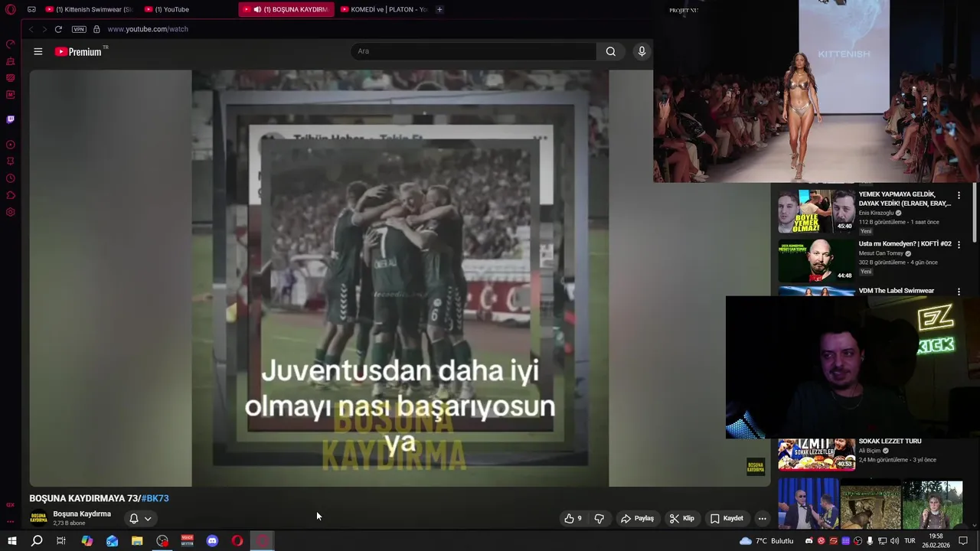Click the Ali Biçim channel name
This screenshot has height=551, width=980.
(x=869, y=451)
